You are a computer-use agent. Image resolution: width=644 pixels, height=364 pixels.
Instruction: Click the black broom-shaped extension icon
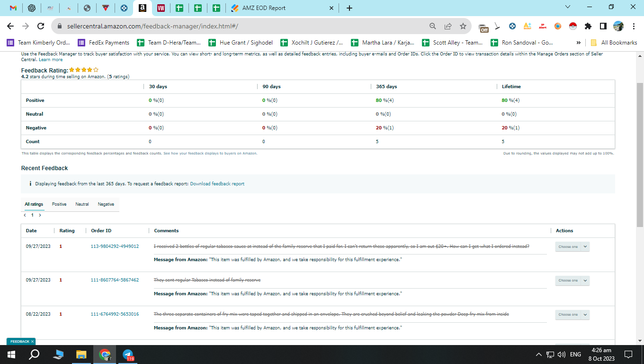pos(497,26)
